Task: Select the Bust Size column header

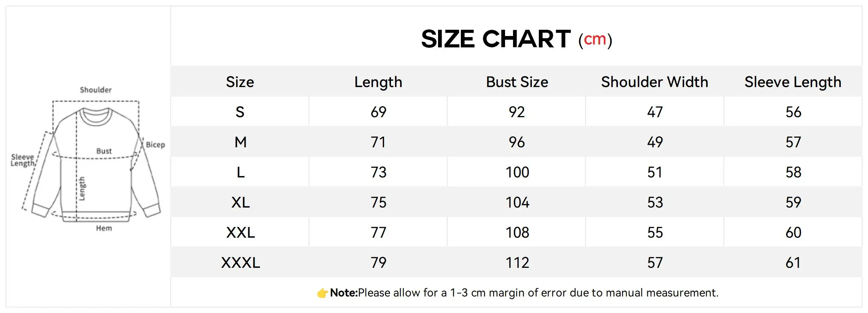Action: pos(517,82)
